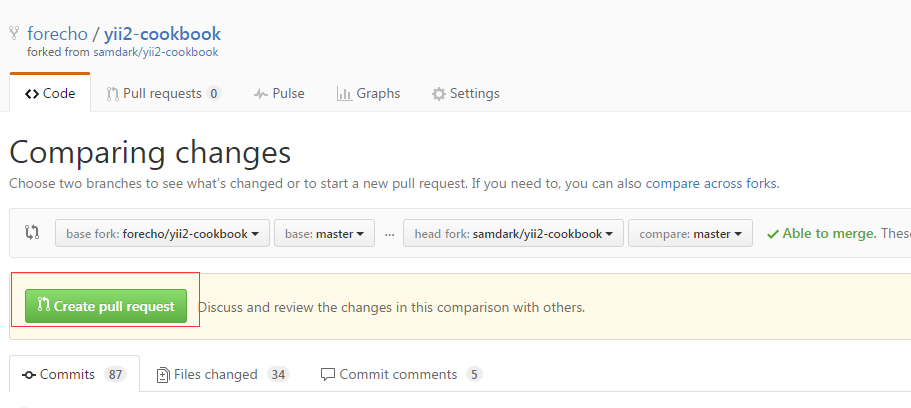Switch to the Code tab
Viewport: 911px width, 408px height.
tap(50, 94)
